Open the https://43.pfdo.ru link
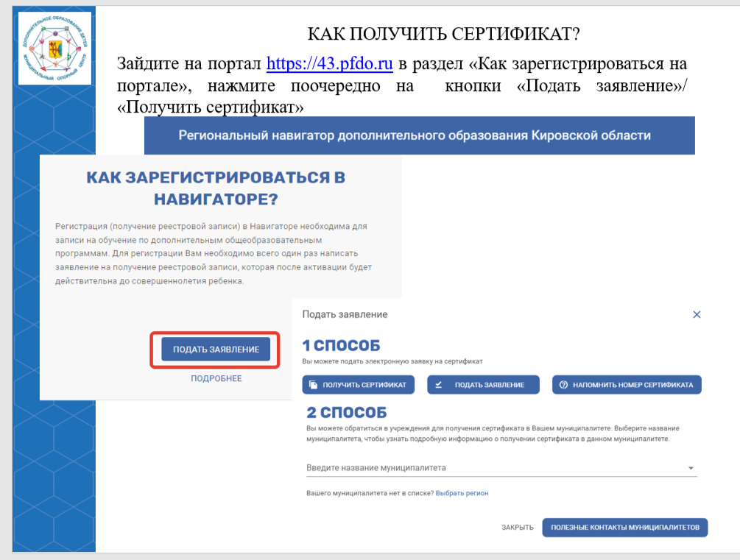 pos(329,63)
